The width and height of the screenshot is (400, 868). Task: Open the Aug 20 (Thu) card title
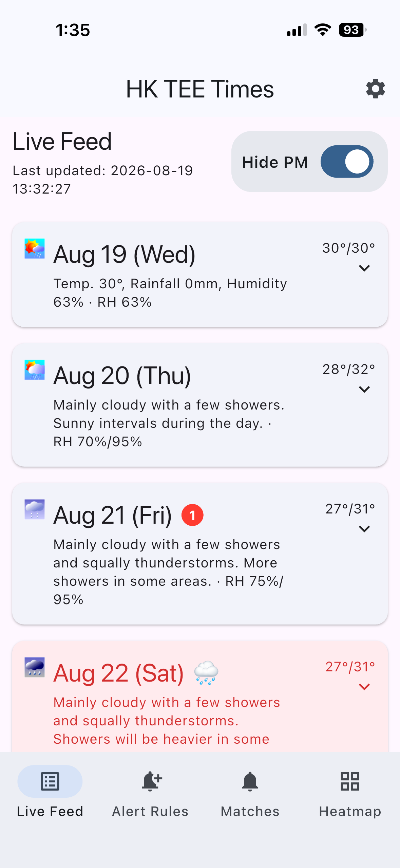(122, 376)
